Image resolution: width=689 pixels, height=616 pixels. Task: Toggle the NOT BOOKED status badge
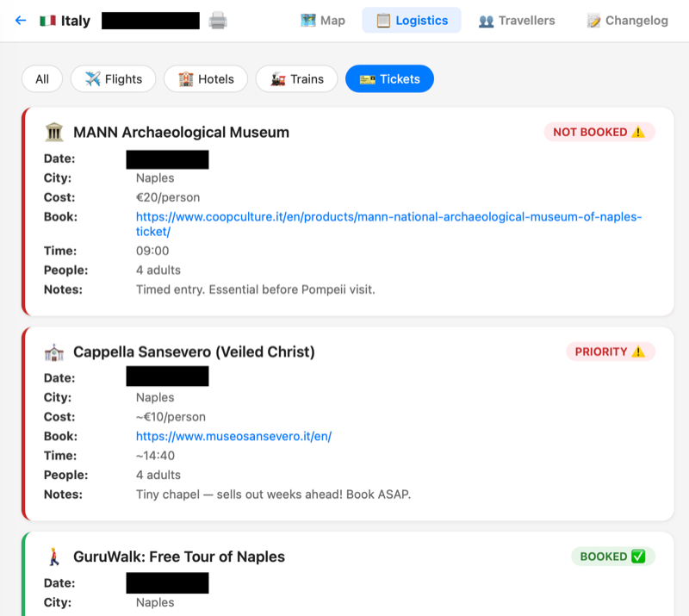click(599, 132)
